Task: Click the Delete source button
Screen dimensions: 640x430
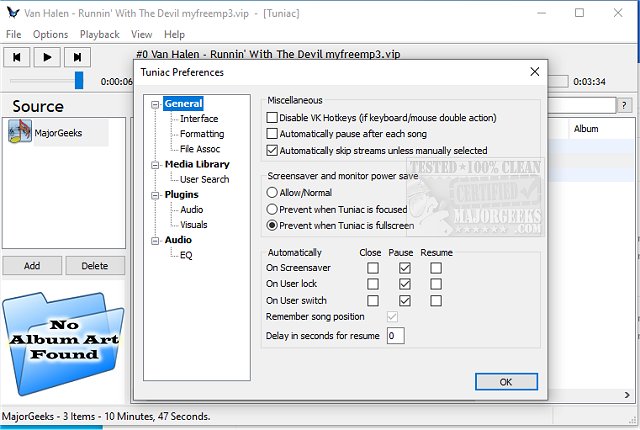Action: tap(95, 266)
